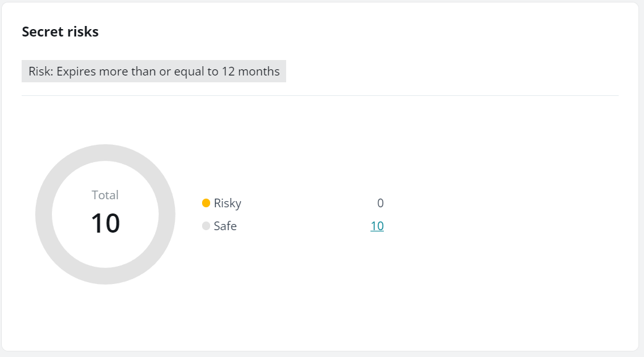
Task: Click the gray Safe legend dot
Action: pos(206,226)
